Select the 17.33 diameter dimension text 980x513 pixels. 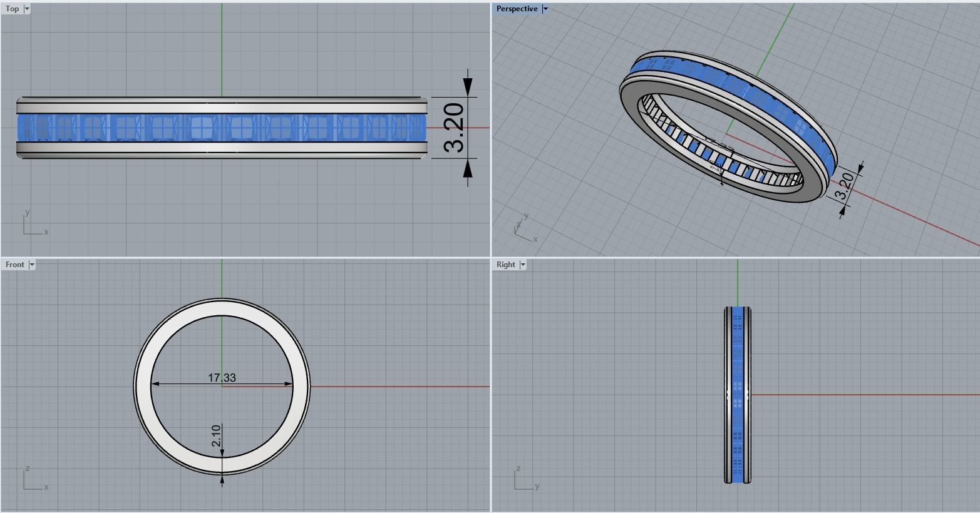coord(222,377)
